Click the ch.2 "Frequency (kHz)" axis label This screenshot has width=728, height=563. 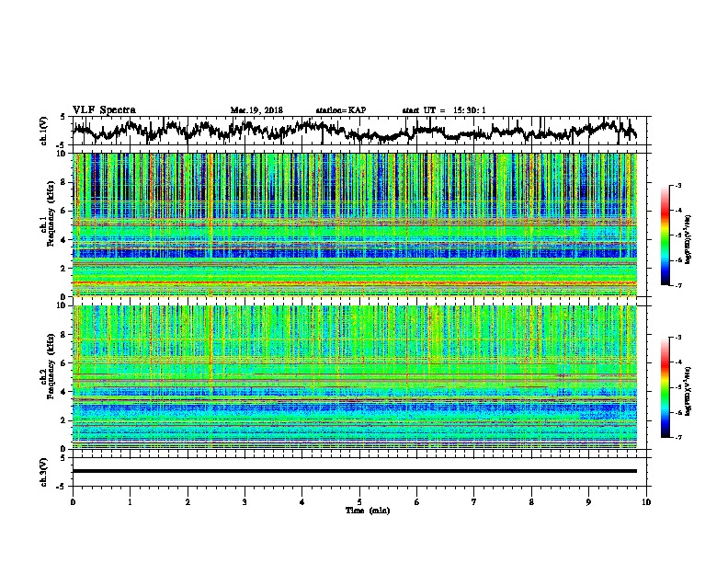pyautogui.click(x=51, y=366)
